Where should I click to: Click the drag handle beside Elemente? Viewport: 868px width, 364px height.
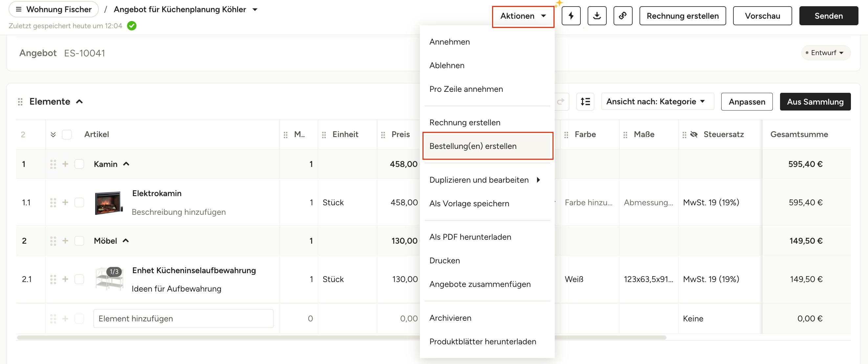point(20,102)
